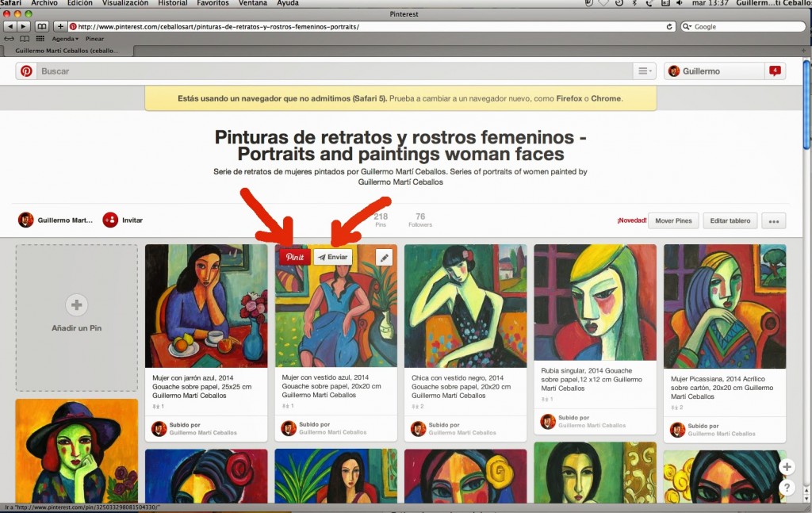Image resolution: width=812 pixels, height=513 pixels.
Task: Open the Historial menu
Action: (x=173, y=3)
